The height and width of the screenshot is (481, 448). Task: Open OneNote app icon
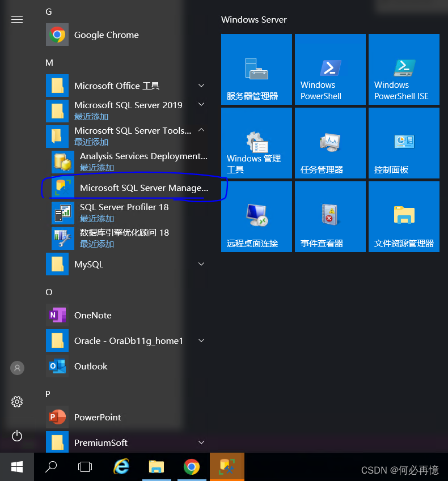click(x=57, y=315)
